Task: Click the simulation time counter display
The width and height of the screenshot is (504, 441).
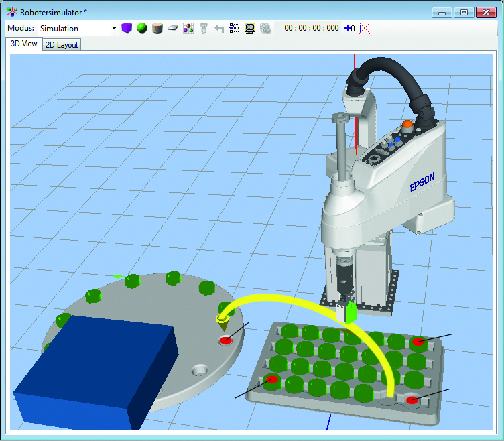Action: tap(311, 28)
